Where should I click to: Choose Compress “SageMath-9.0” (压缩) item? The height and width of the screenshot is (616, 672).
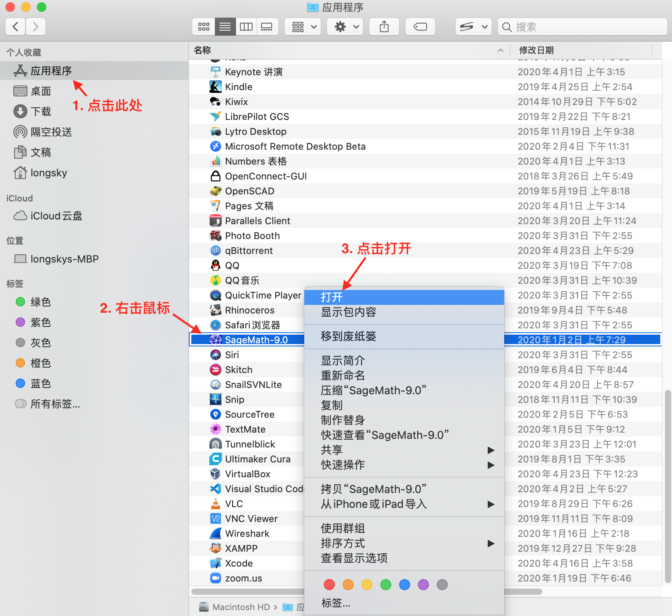404,390
